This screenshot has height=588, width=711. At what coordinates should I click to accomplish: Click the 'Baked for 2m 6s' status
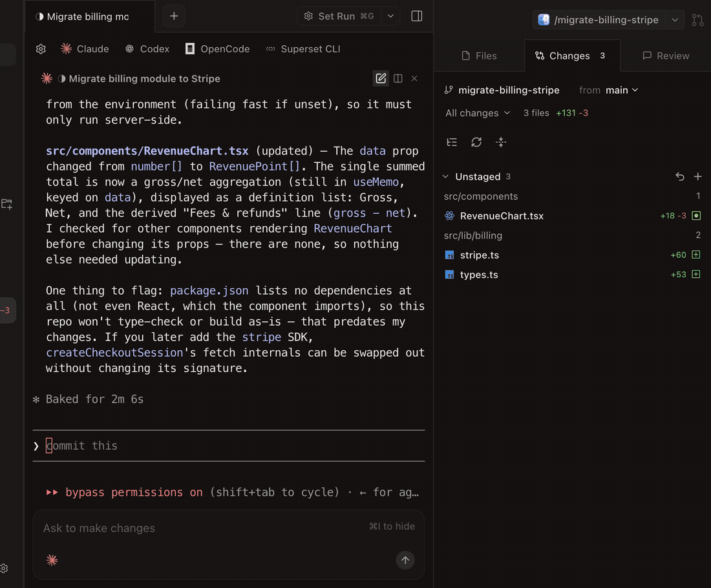pyautogui.click(x=94, y=399)
